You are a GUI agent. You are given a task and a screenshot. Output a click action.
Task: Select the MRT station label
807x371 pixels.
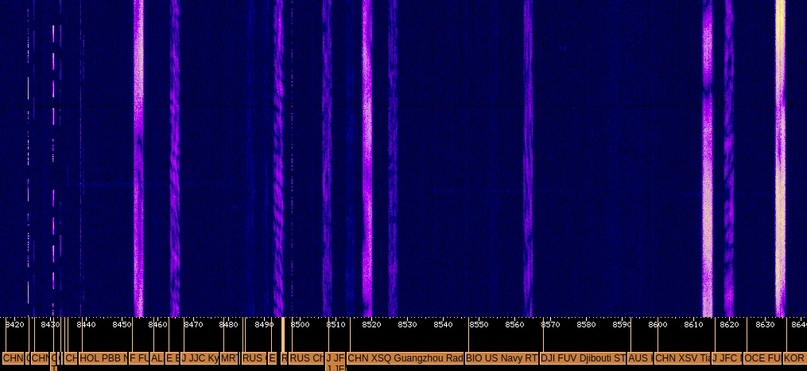pos(230,358)
